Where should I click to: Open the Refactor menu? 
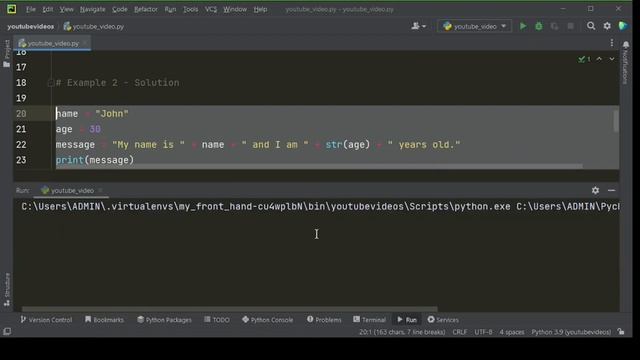coord(146,9)
